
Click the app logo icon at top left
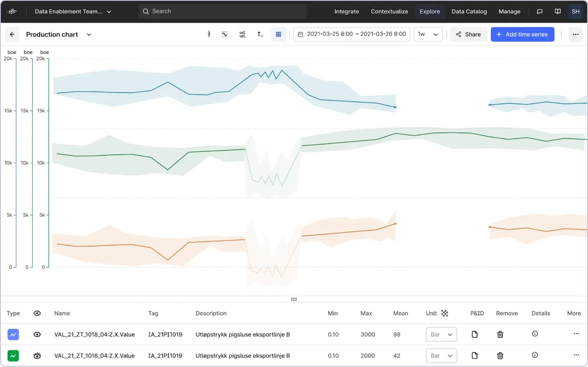(12, 11)
